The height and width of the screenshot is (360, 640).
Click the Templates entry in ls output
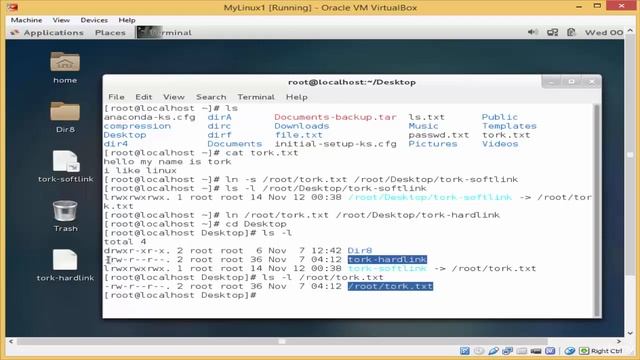pos(509,126)
